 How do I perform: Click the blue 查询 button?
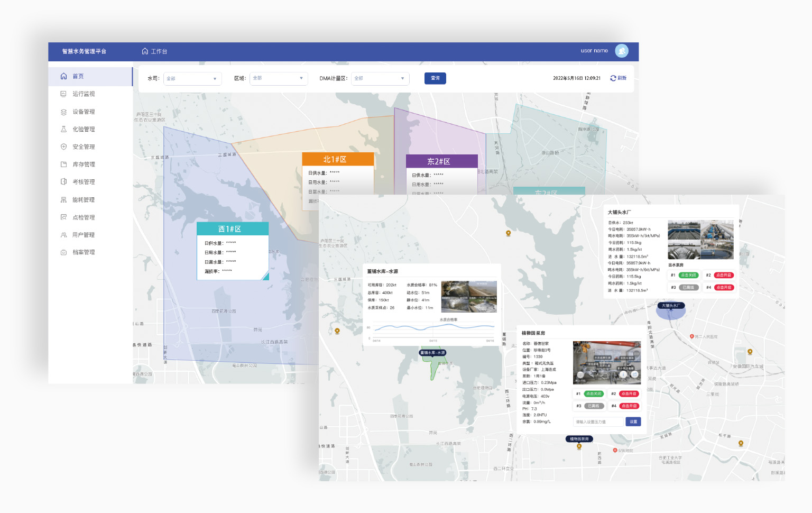(x=435, y=78)
